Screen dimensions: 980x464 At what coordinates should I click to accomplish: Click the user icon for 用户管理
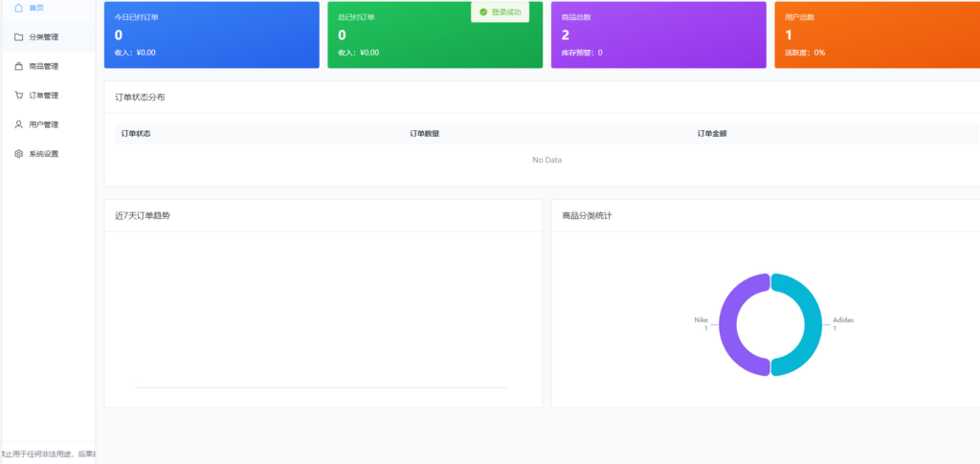[x=18, y=124]
